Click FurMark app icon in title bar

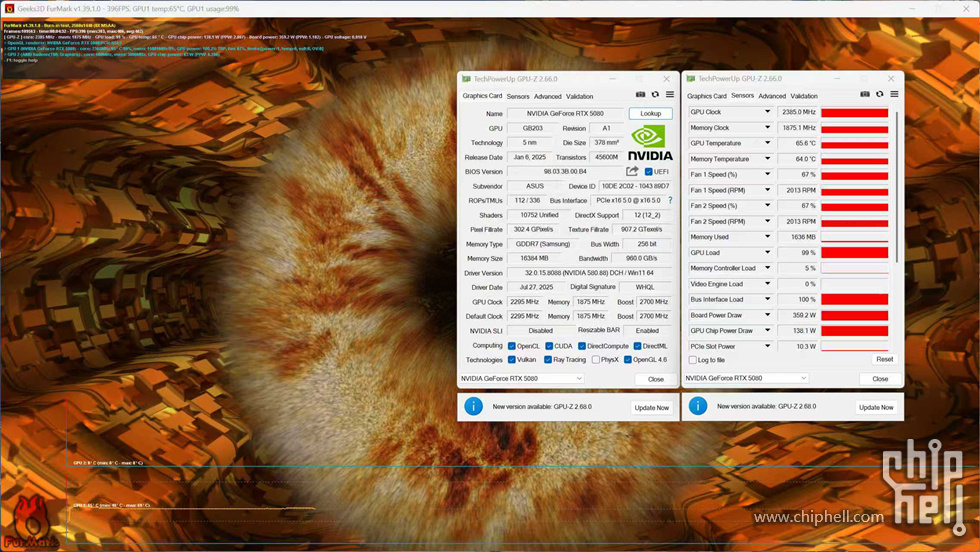[x=9, y=9]
